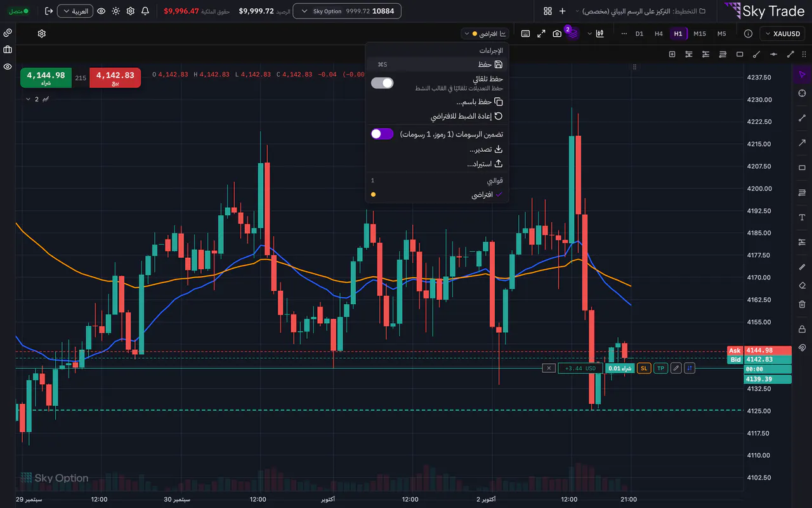
Task: Open the briefcase portfolio icon in left sidebar
Action: [x=8, y=50]
